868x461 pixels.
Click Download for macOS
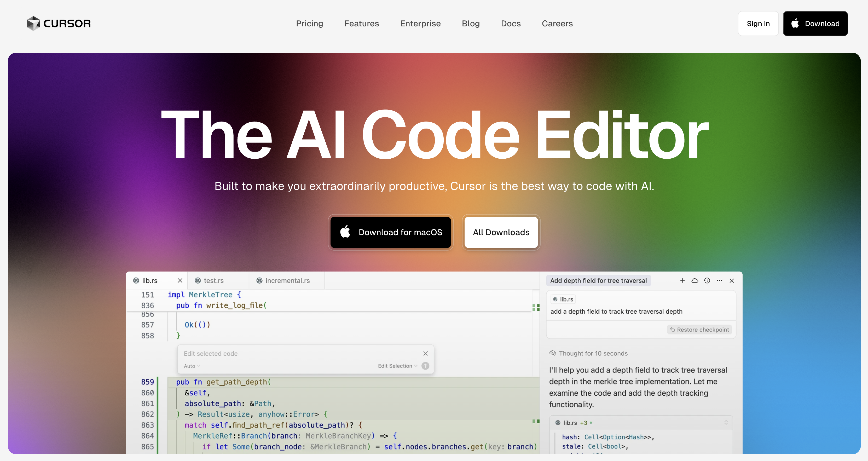click(x=391, y=232)
